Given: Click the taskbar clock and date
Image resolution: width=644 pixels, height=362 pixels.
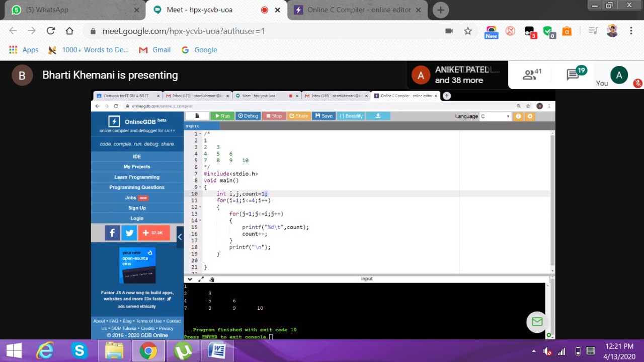Looking at the screenshot, I should pos(619,351).
